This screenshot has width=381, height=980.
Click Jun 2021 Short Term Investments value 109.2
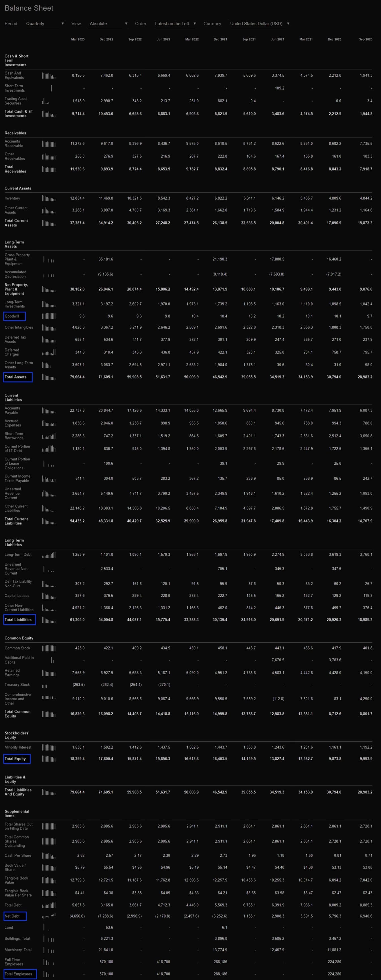pyautogui.click(x=280, y=88)
